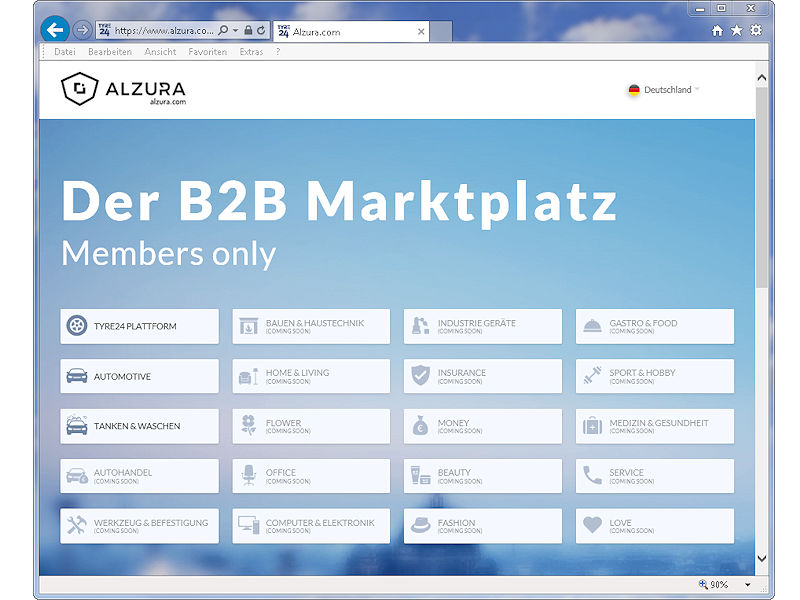Click the phone icon beside SERVICE
The image size is (800, 600).
tap(592, 475)
